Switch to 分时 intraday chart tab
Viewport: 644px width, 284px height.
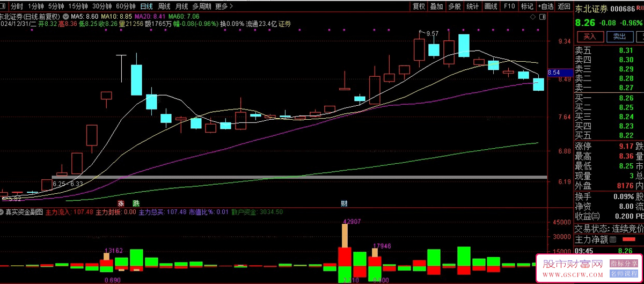click(17, 6)
